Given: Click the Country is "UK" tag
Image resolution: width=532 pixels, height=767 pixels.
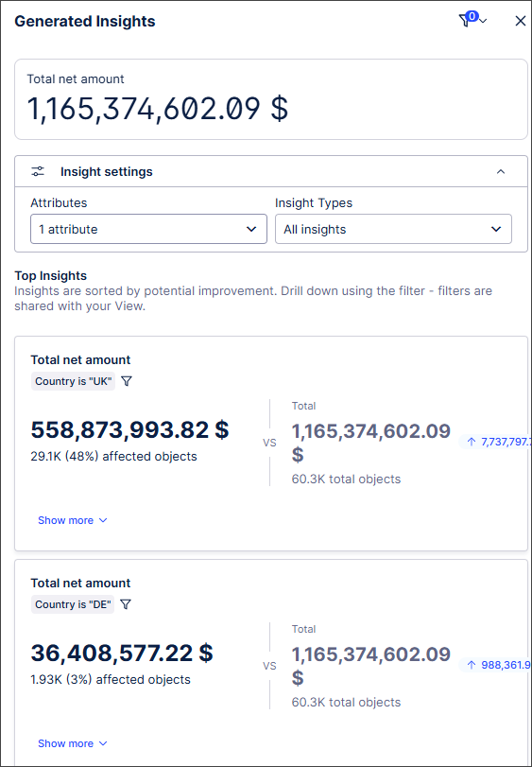Looking at the screenshot, I should (74, 381).
